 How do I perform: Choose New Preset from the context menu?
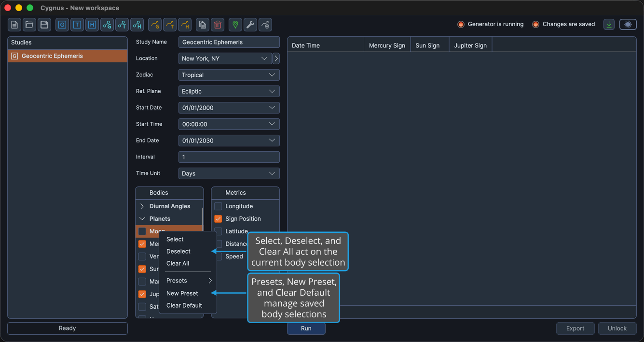pyautogui.click(x=188, y=293)
